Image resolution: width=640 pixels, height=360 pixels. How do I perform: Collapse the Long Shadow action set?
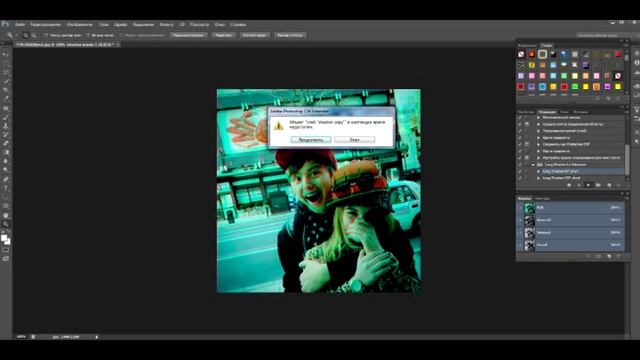click(x=533, y=164)
